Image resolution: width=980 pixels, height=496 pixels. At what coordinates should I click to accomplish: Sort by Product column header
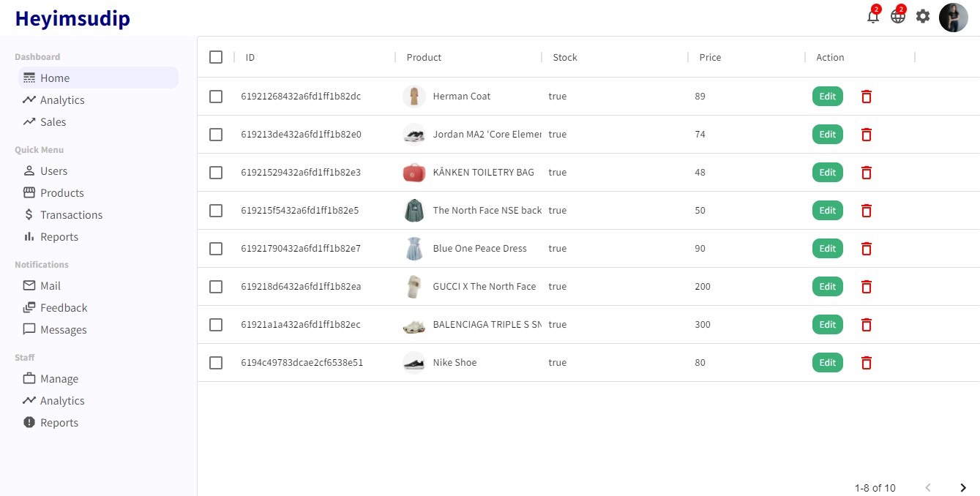click(x=424, y=57)
